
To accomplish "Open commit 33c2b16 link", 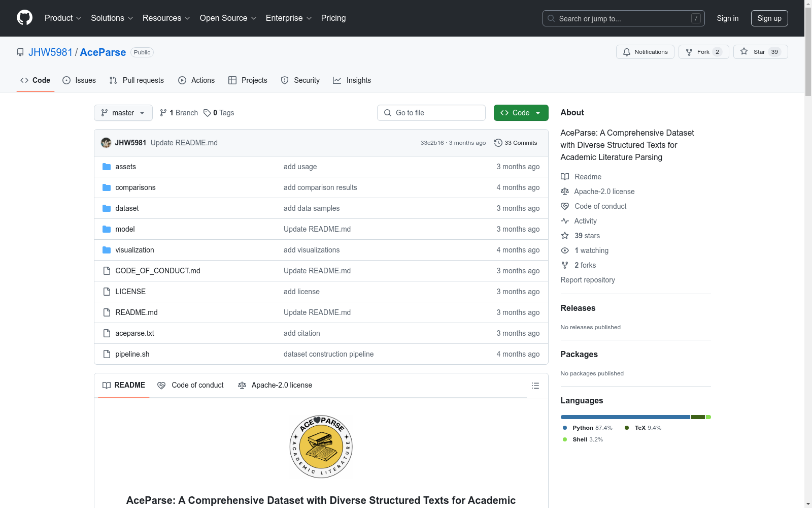I will point(432,143).
